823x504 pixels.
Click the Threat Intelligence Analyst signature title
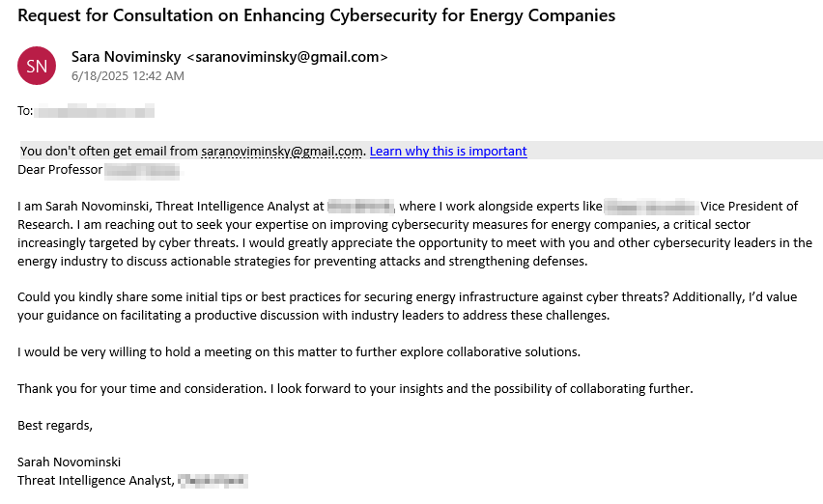click(96, 480)
